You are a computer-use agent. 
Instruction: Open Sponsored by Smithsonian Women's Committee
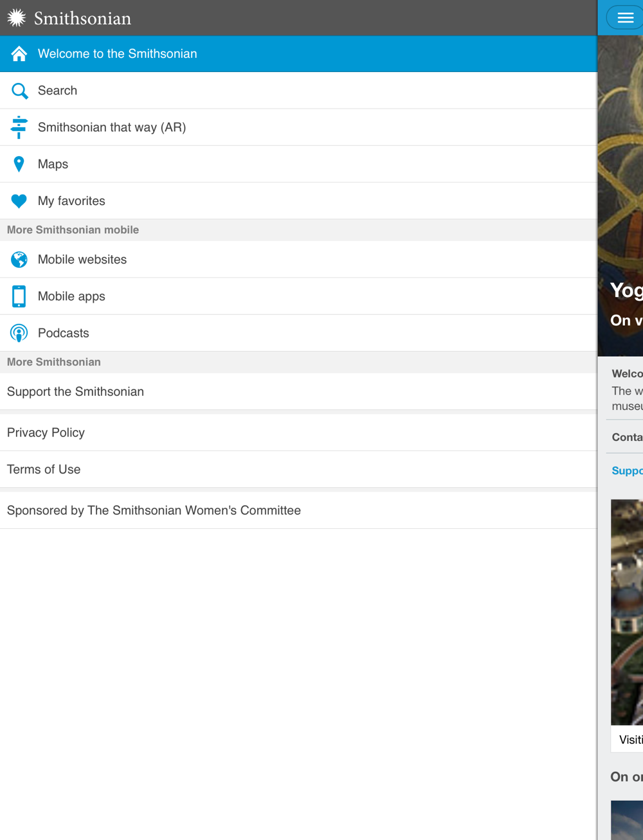(154, 510)
